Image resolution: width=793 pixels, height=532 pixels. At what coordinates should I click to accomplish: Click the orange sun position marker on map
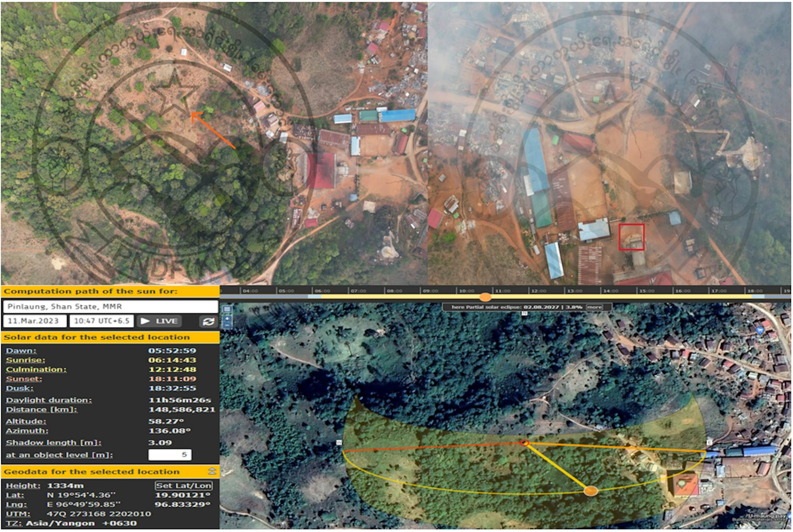(x=591, y=492)
